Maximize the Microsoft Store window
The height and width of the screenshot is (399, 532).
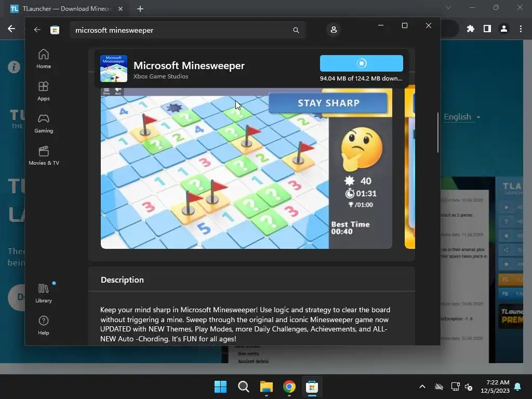point(404,25)
